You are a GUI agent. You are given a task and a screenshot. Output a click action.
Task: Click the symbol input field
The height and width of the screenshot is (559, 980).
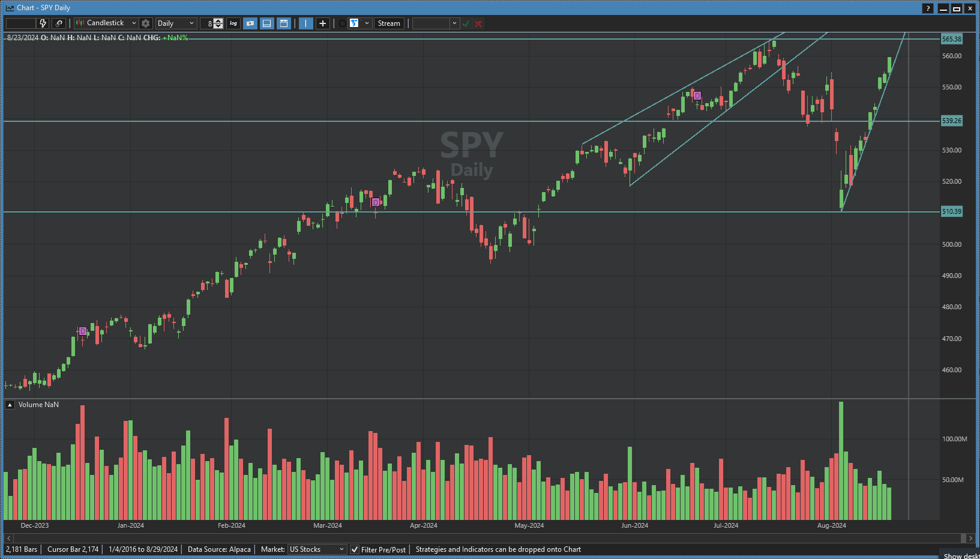coord(21,23)
